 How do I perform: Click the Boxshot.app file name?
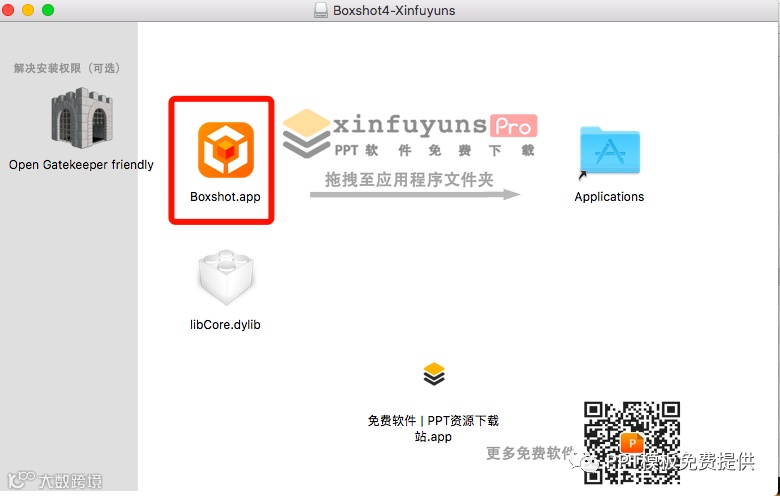pos(225,197)
